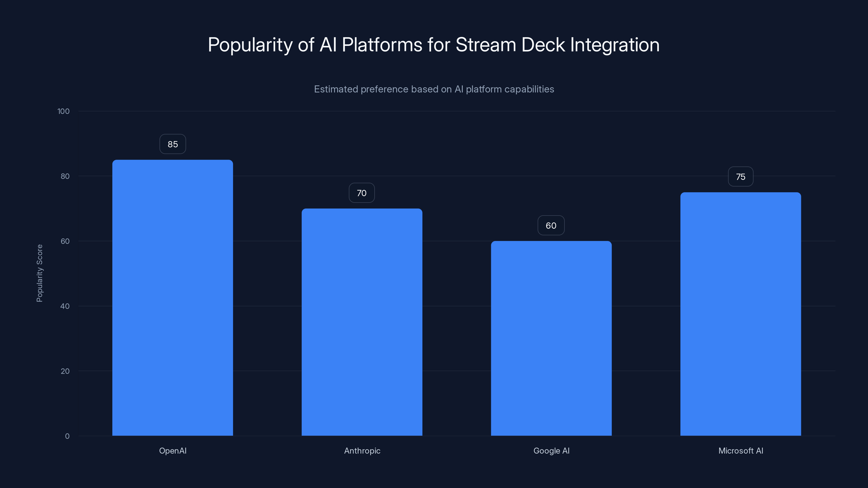Click the 20 axis tick label
This screenshot has width=868, height=488.
pyautogui.click(x=65, y=371)
